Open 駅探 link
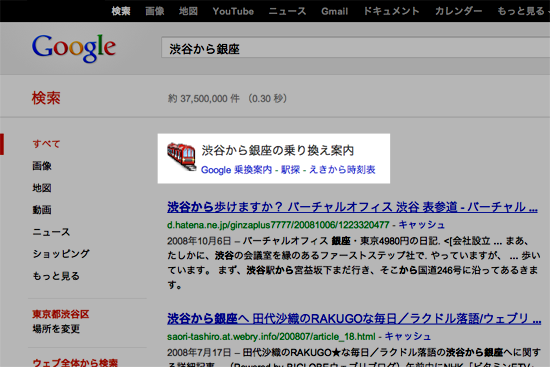The image size is (550, 367). (290, 170)
